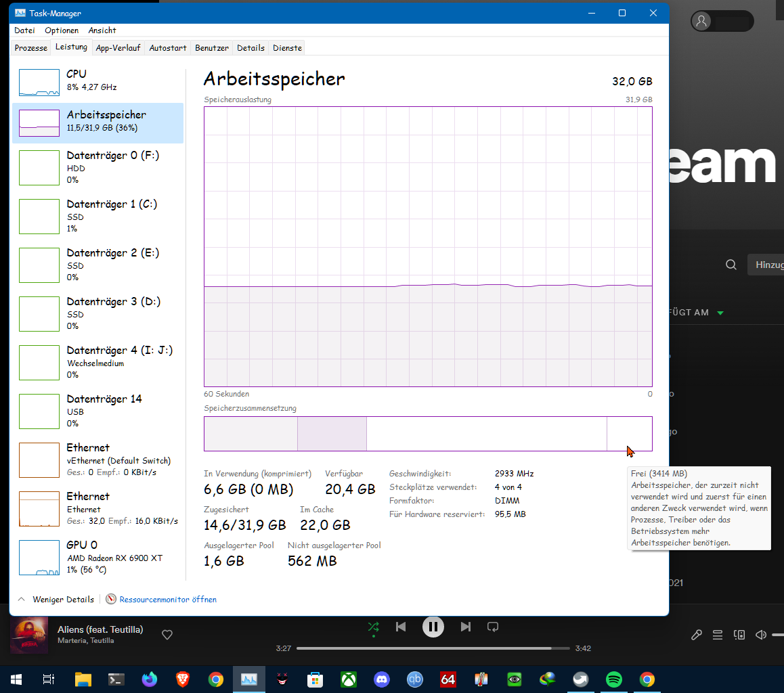
Task: Open Datenträger 2 (E:) stats
Action: (98, 265)
